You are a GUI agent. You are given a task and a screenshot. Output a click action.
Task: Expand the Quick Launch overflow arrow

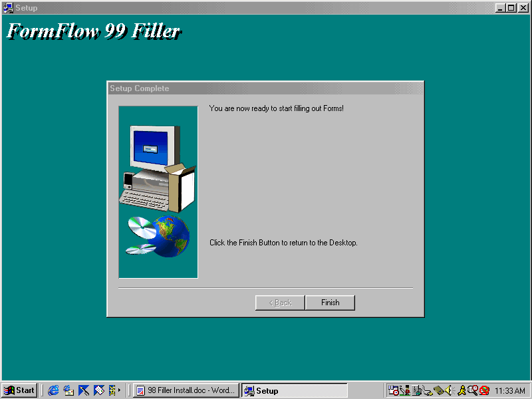point(120,390)
